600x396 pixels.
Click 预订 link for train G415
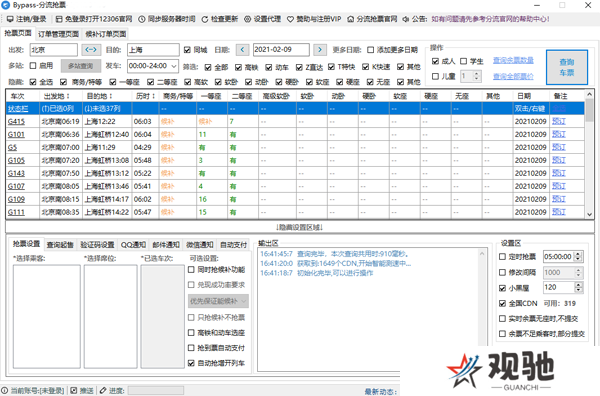tap(559, 121)
